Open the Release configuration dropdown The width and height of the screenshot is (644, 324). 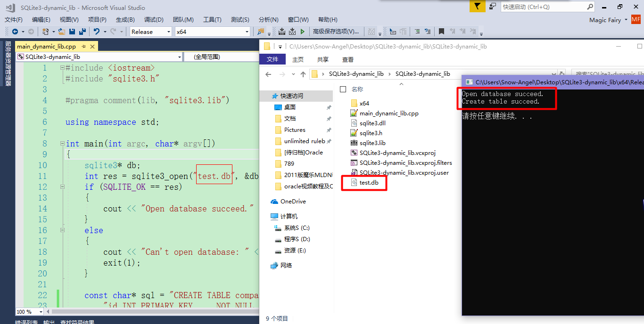(x=150, y=32)
